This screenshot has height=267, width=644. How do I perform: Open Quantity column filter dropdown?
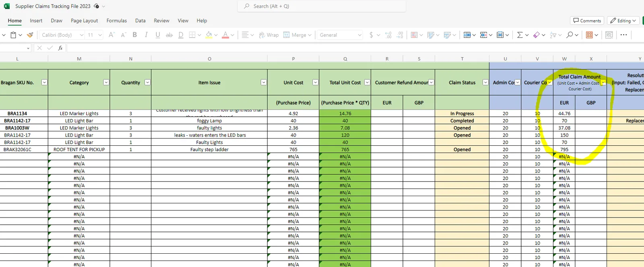point(147,82)
